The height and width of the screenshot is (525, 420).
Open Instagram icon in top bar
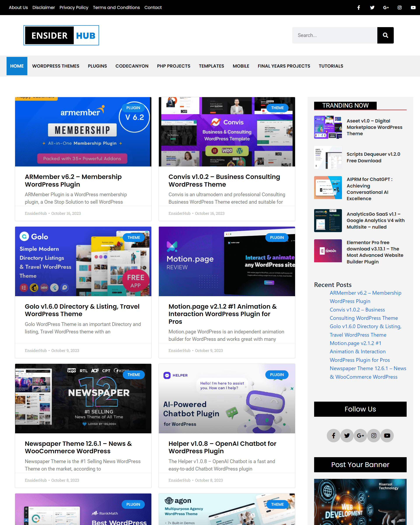[x=400, y=8]
